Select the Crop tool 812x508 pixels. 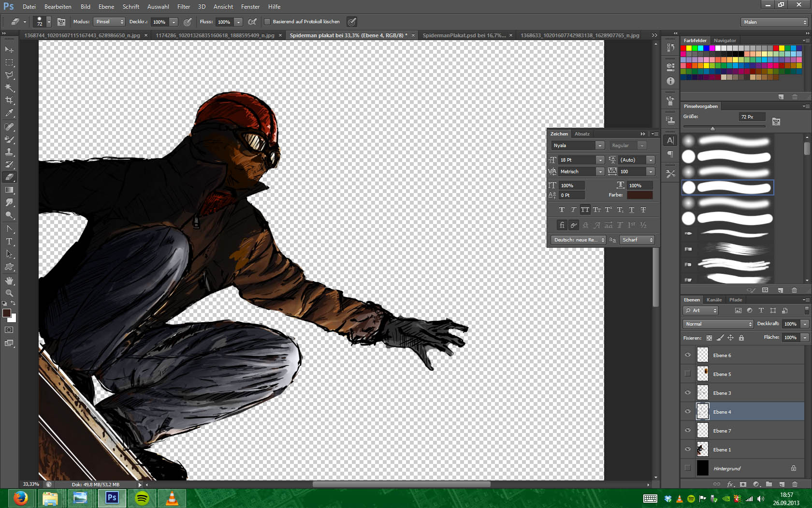[9, 100]
